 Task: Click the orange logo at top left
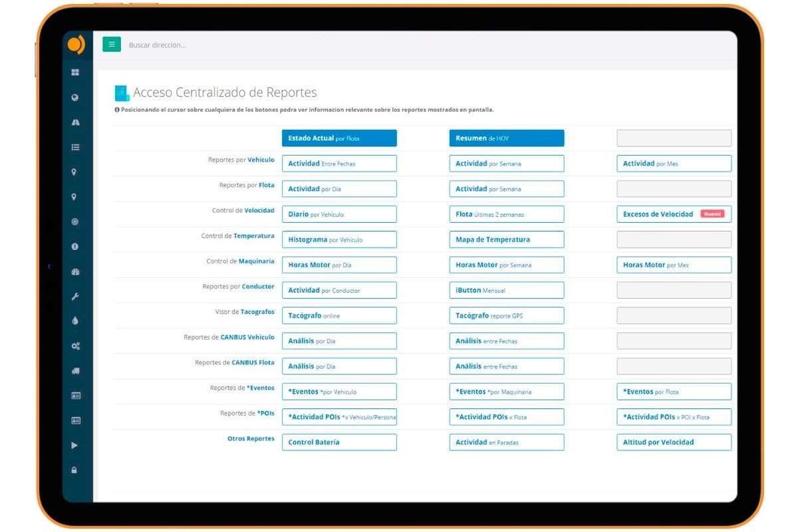click(x=76, y=45)
